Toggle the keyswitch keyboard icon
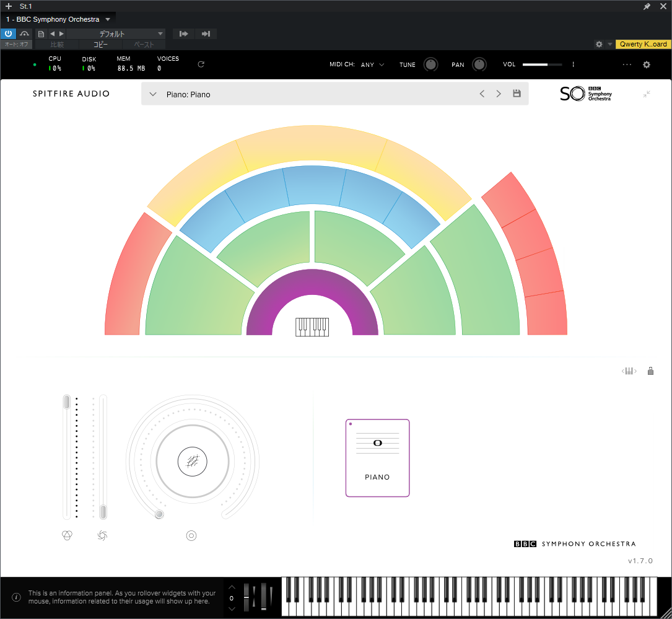The image size is (672, 619). pyautogui.click(x=629, y=371)
